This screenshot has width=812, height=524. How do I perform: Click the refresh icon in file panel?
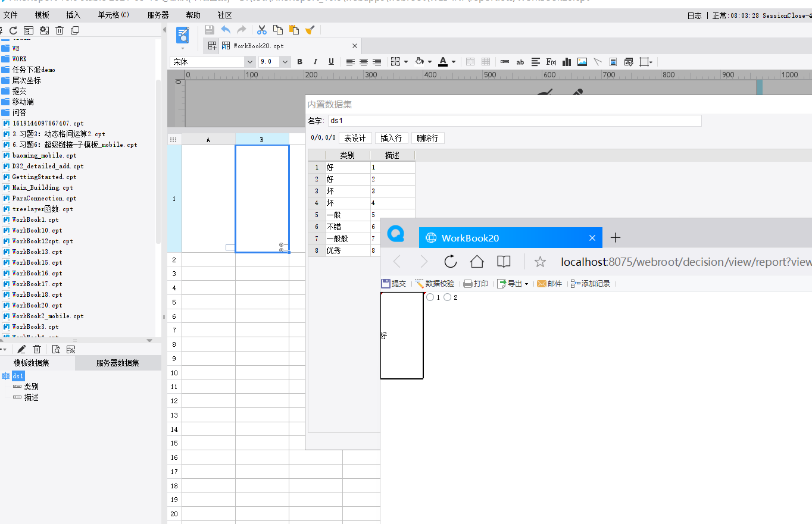pos(13,30)
